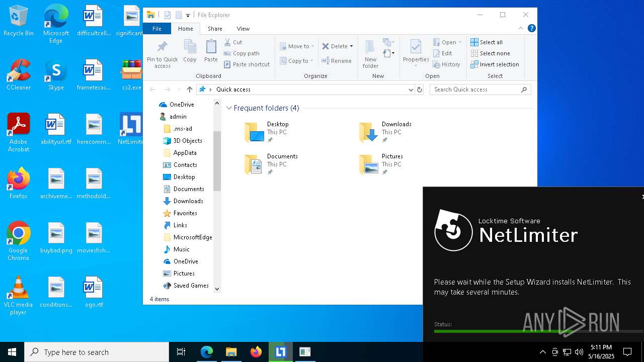Go up one folder level

pos(189,89)
